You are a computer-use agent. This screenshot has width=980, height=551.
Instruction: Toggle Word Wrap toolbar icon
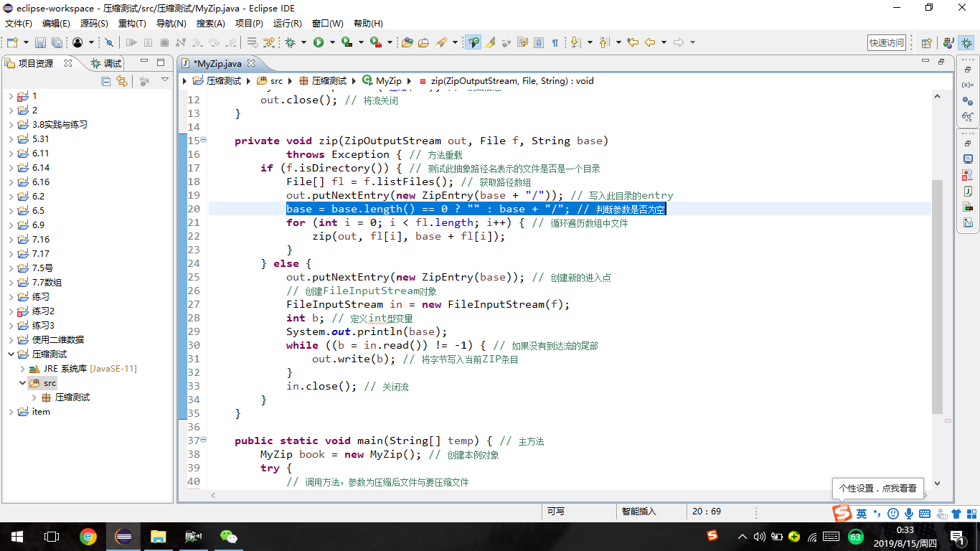(522, 42)
